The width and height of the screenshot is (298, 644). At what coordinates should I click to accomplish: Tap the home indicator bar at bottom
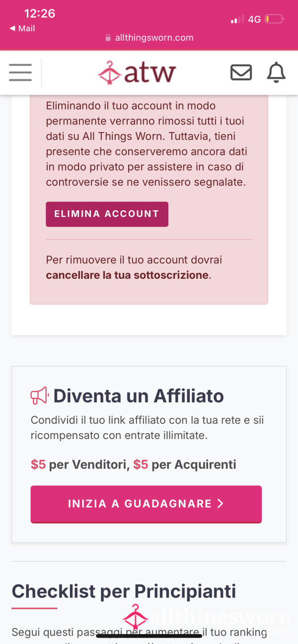coord(149,635)
